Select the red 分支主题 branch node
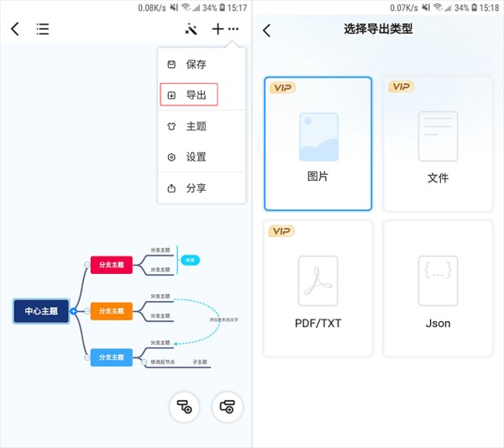The image size is (504, 448). (x=111, y=265)
